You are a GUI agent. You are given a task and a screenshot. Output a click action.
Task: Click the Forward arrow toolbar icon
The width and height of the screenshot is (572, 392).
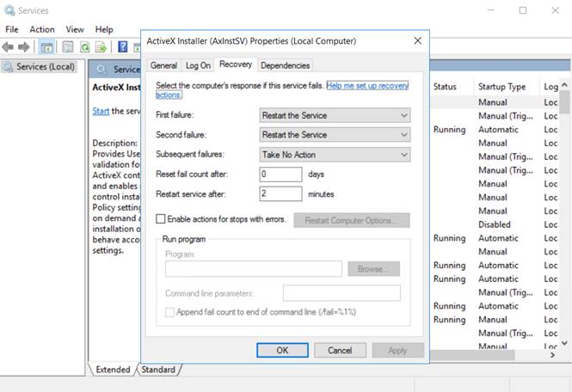24,47
